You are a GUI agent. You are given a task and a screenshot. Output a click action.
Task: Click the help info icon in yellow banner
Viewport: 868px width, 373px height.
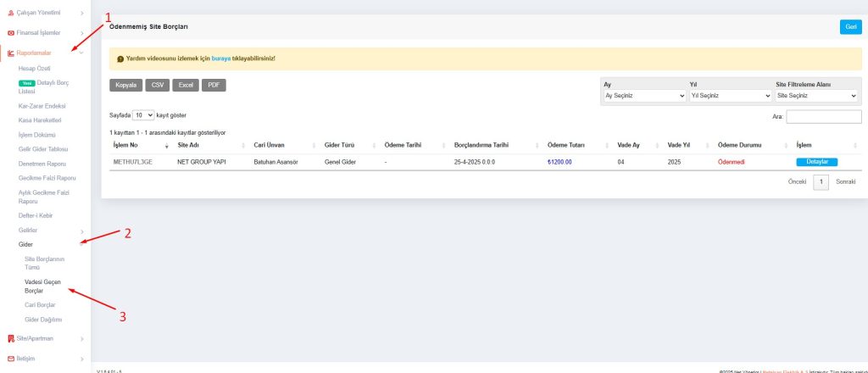(120, 59)
